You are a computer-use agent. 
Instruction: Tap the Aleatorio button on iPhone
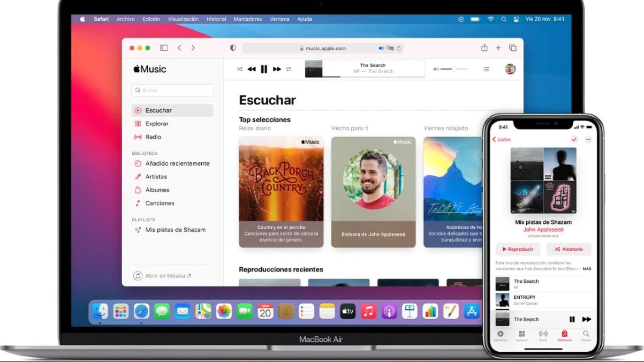click(x=569, y=249)
